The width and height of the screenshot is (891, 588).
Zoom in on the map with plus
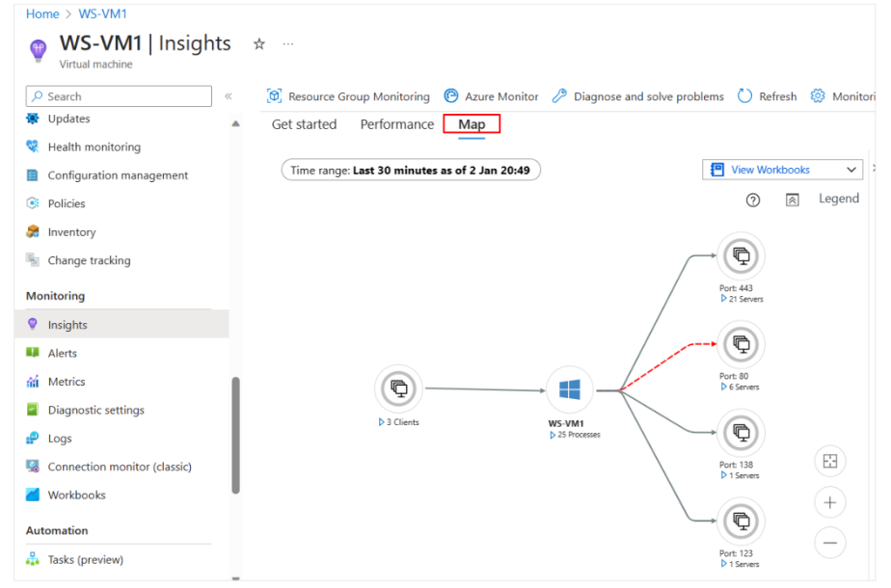click(x=830, y=502)
